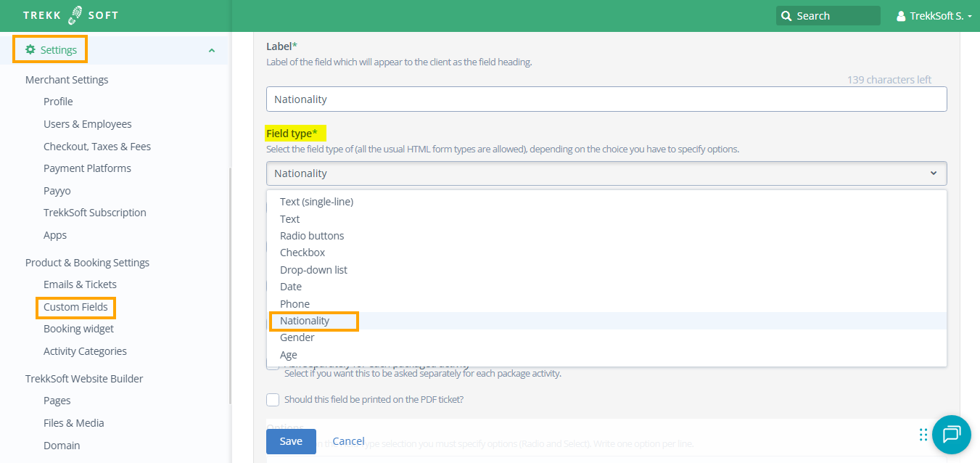The height and width of the screenshot is (463, 980).
Task: Open Custom Fields in sidebar
Action: tap(75, 307)
